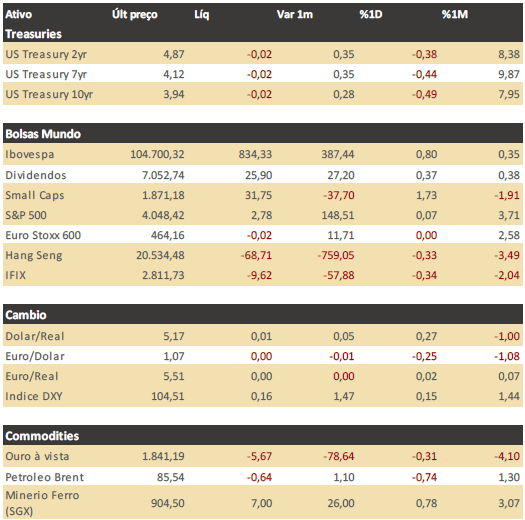Image resolution: width=525 pixels, height=520 pixels.
Task: Click the Var 1m column header
Action: click(x=295, y=14)
